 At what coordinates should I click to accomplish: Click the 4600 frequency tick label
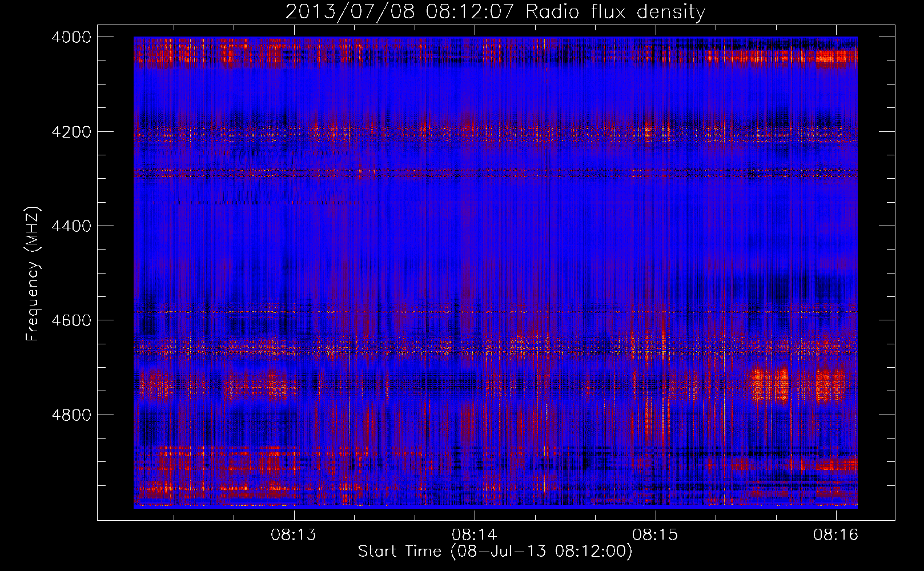pyautogui.click(x=71, y=320)
